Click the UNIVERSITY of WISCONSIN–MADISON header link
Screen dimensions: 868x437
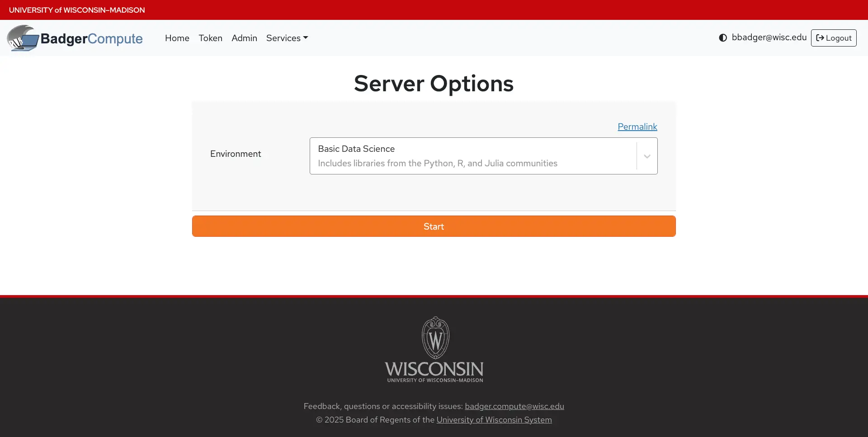point(77,10)
